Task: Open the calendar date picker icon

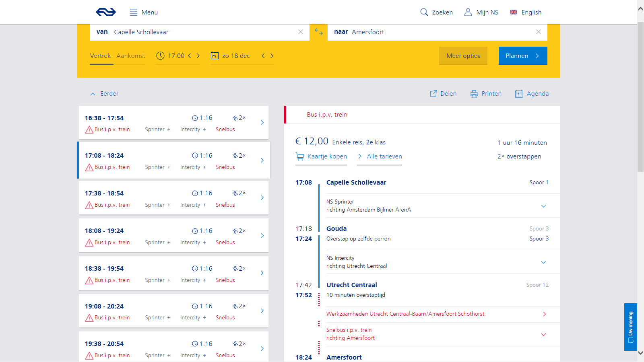Action: (x=215, y=56)
